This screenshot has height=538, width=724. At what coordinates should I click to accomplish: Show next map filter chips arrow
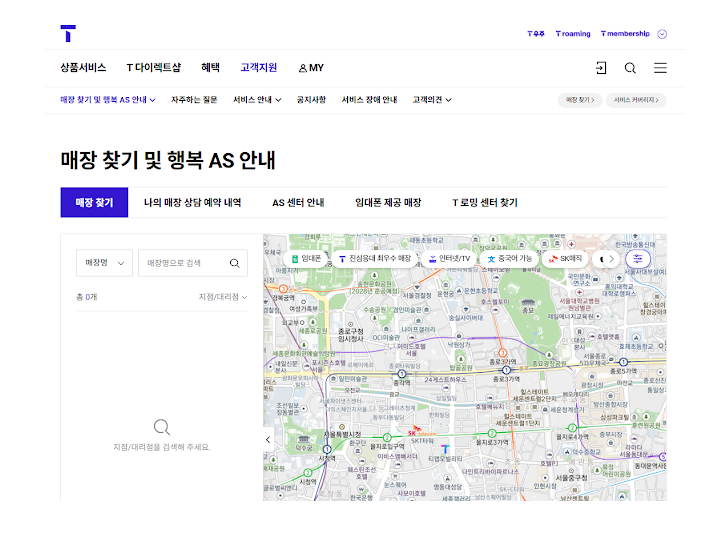(611, 259)
